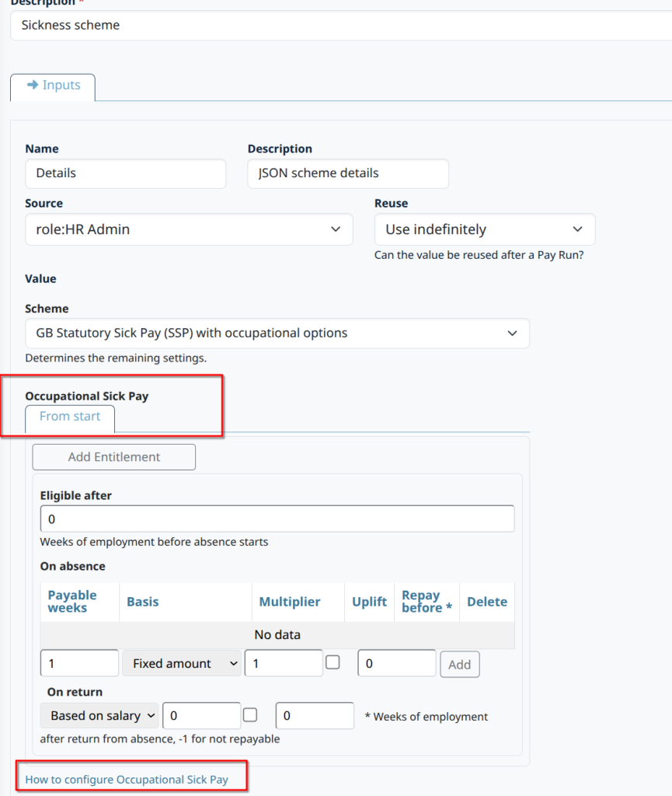Click the Name field containing Details
The image size is (672, 796).
click(x=125, y=173)
